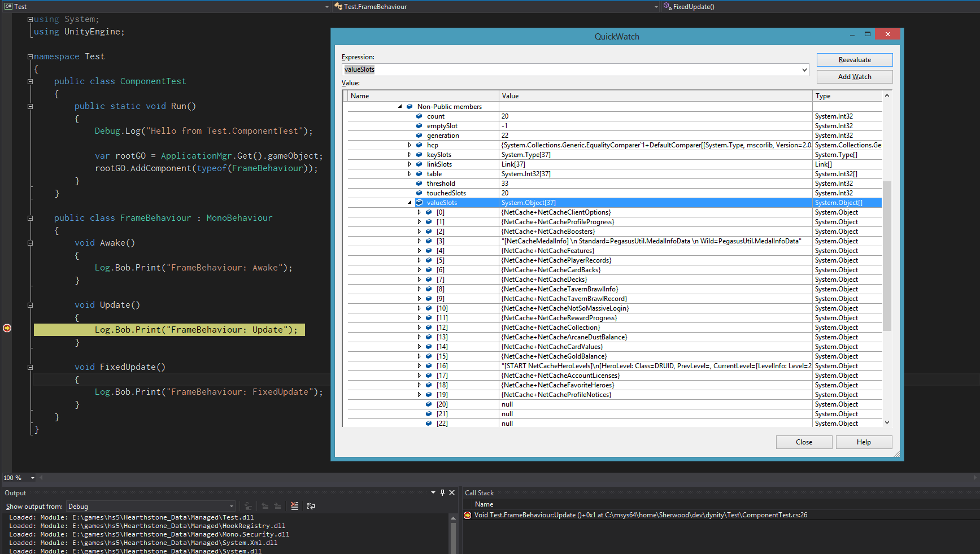Toggle word wrap in Output panel
This screenshot has width=980, height=554.
click(311, 506)
